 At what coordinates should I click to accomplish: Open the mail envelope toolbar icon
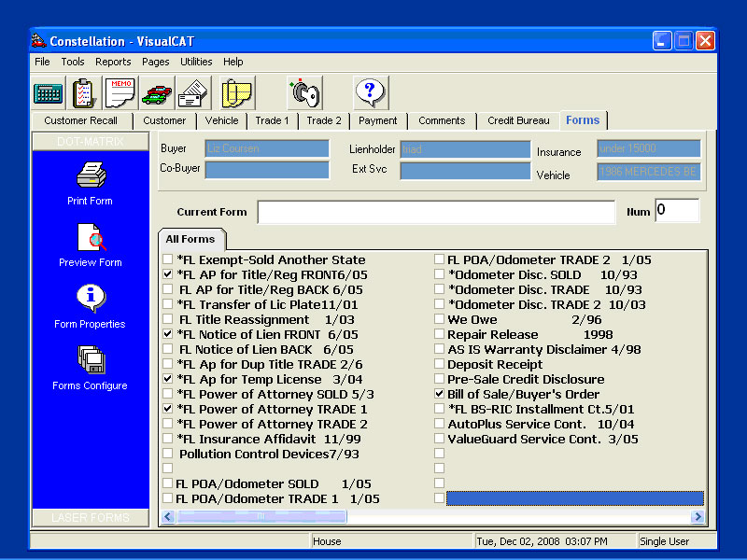[192, 94]
